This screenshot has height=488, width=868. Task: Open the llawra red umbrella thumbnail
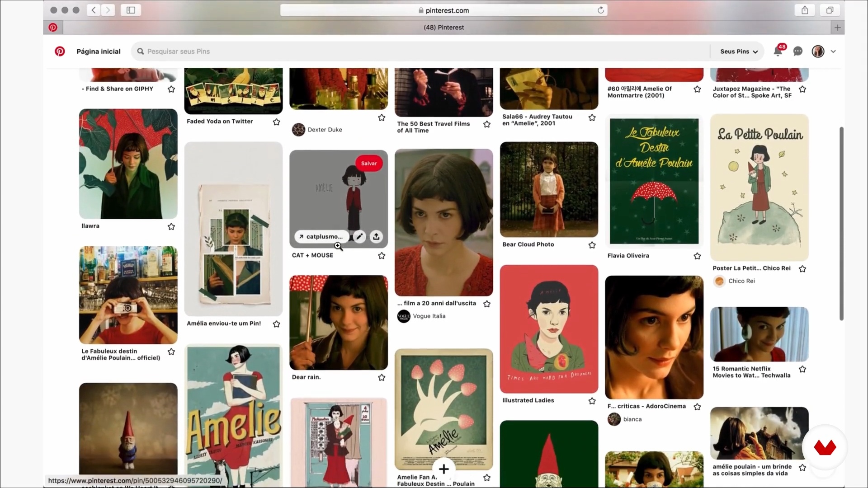(128, 164)
